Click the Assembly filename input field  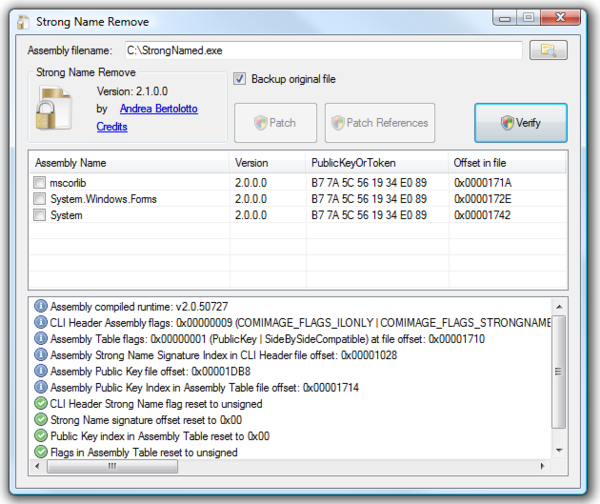point(324,51)
